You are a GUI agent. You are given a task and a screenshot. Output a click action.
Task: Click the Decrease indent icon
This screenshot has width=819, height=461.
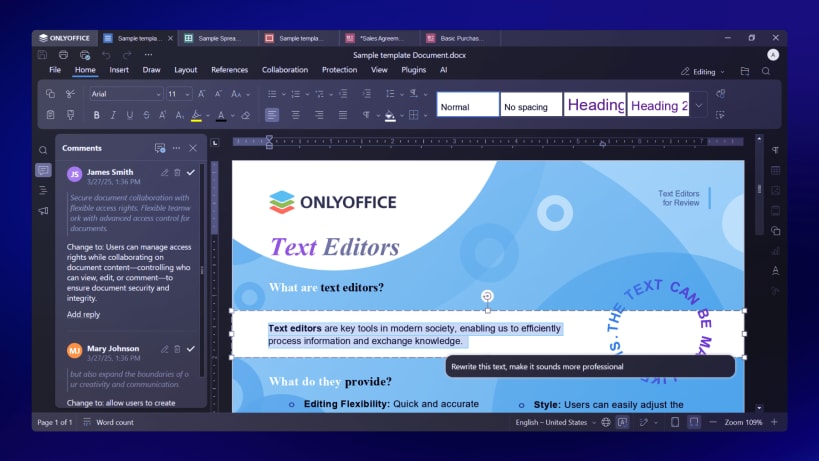[x=343, y=94]
